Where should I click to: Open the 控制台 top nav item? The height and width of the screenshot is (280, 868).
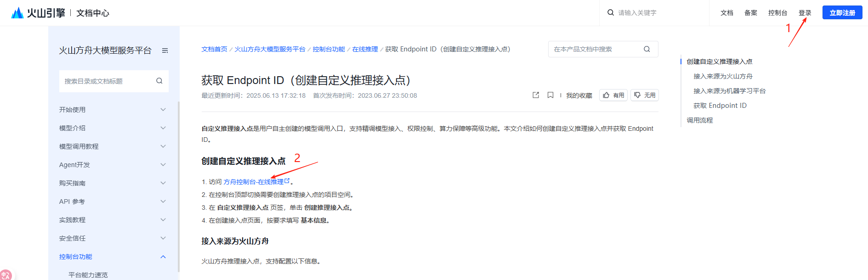[777, 13]
